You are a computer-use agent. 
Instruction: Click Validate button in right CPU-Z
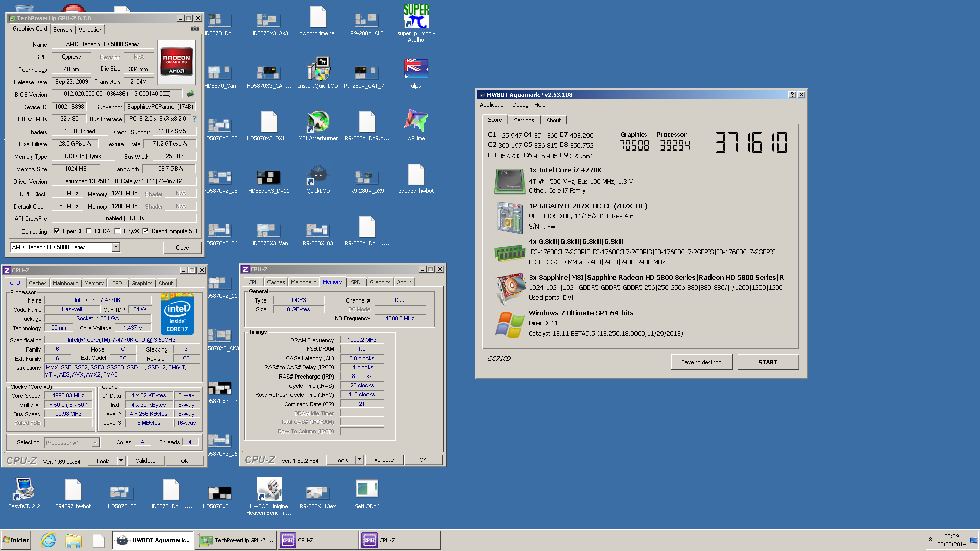coord(384,460)
